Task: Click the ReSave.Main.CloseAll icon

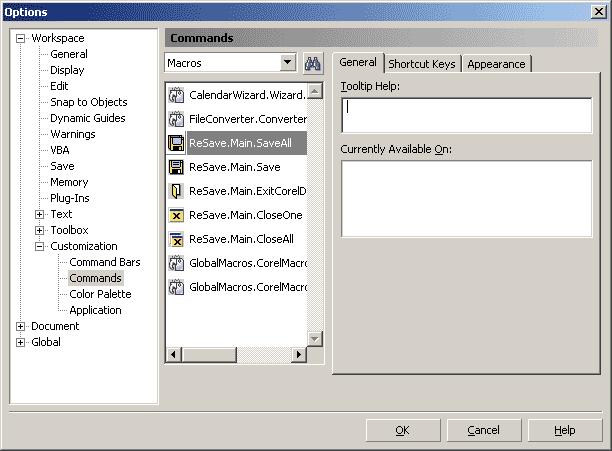Action: point(176,239)
